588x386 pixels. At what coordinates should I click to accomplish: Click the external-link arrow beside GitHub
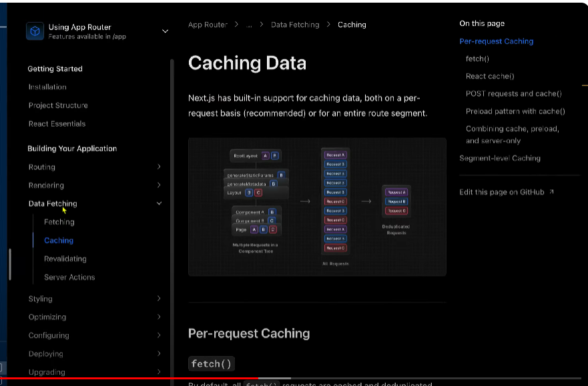(x=551, y=192)
